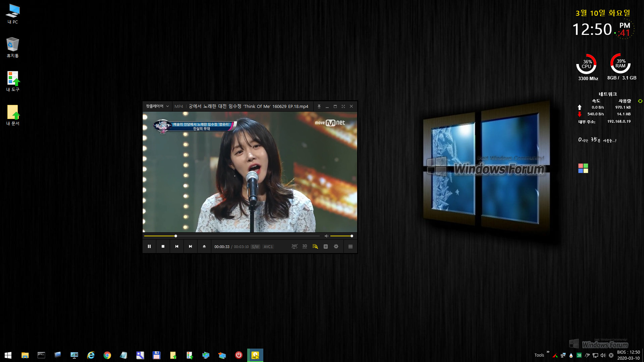644x362 pixels.
Task: Go to the previous track in PotPlayer
Action: [x=177, y=246]
